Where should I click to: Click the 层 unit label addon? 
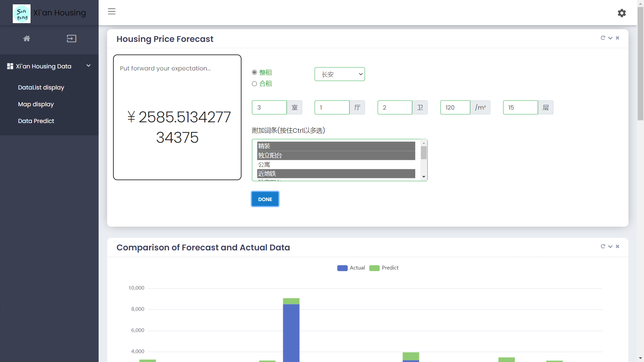coord(546,108)
